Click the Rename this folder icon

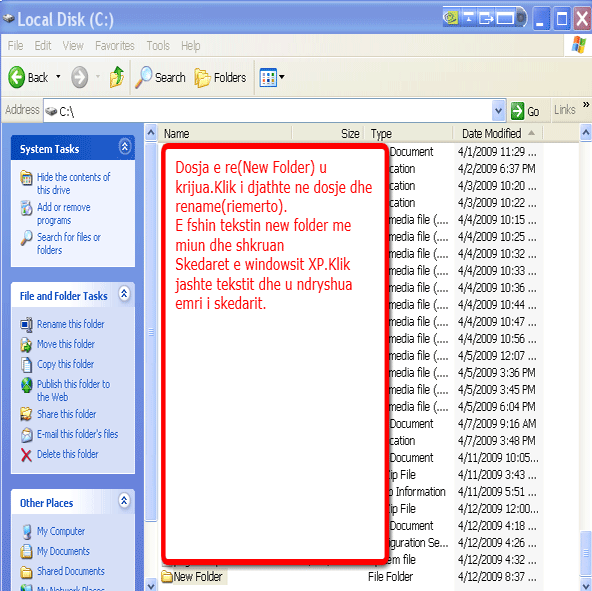(x=26, y=325)
